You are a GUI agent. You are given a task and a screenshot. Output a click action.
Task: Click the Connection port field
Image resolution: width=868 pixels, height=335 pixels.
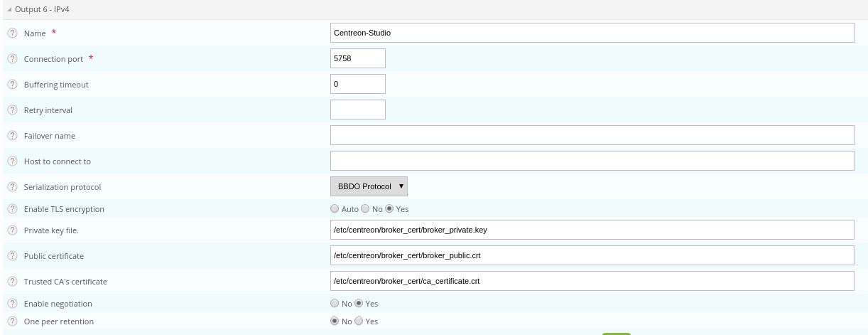click(358, 58)
